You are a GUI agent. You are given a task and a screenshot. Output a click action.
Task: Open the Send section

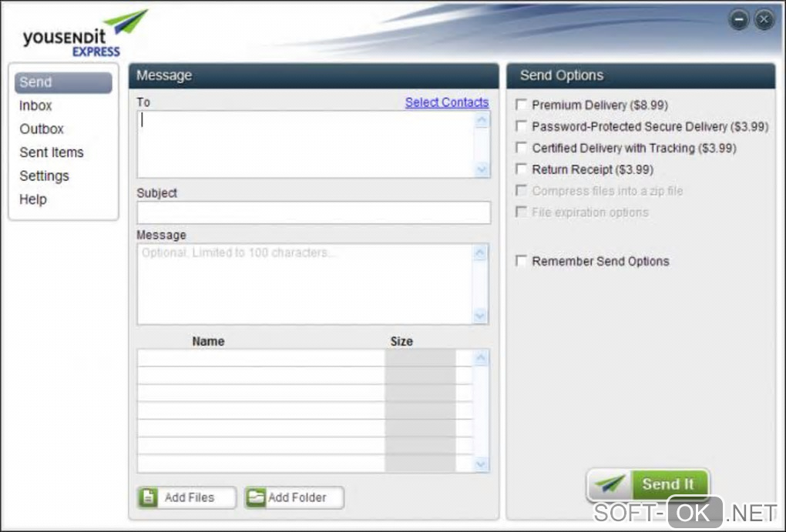click(x=63, y=82)
